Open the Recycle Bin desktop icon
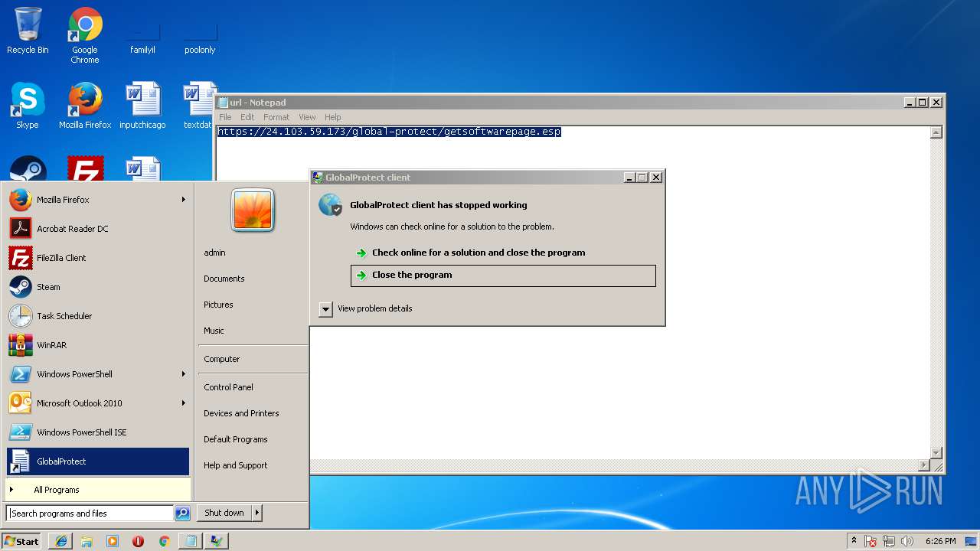This screenshot has width=980, height=551. (x=28, y=31)
